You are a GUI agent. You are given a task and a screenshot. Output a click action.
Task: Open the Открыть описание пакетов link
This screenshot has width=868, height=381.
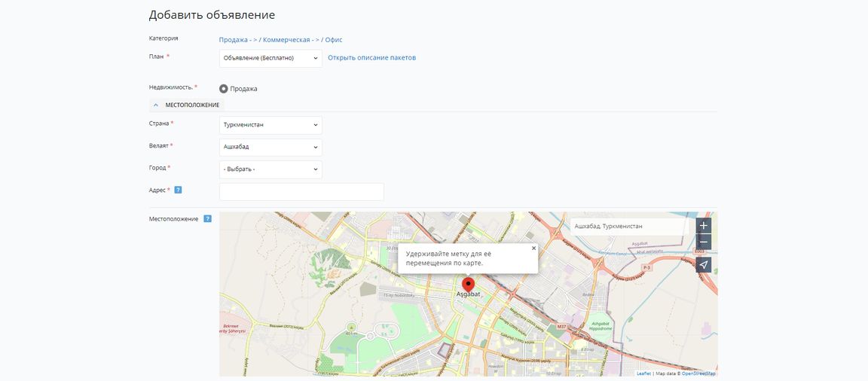371,58
